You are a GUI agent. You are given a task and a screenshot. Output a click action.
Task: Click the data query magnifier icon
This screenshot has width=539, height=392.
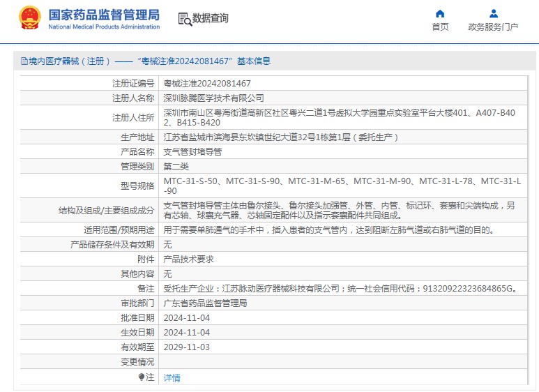(x=185, y=20)
